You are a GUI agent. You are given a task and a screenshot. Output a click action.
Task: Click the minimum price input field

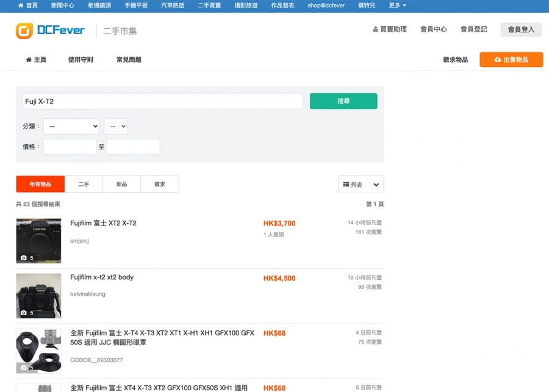tap(70, 147)
